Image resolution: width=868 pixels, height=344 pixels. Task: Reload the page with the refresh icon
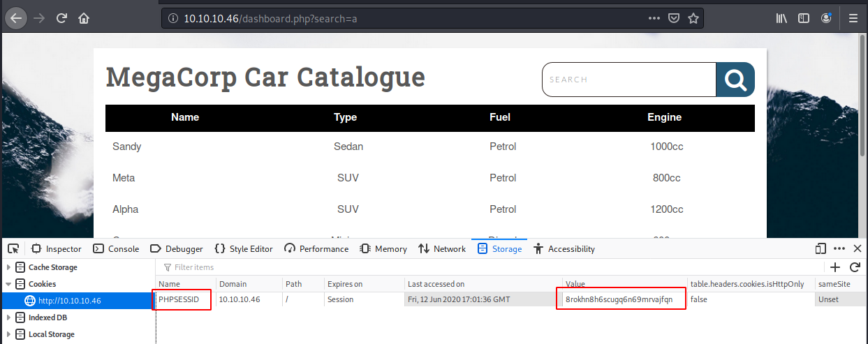tap(62, 19)
